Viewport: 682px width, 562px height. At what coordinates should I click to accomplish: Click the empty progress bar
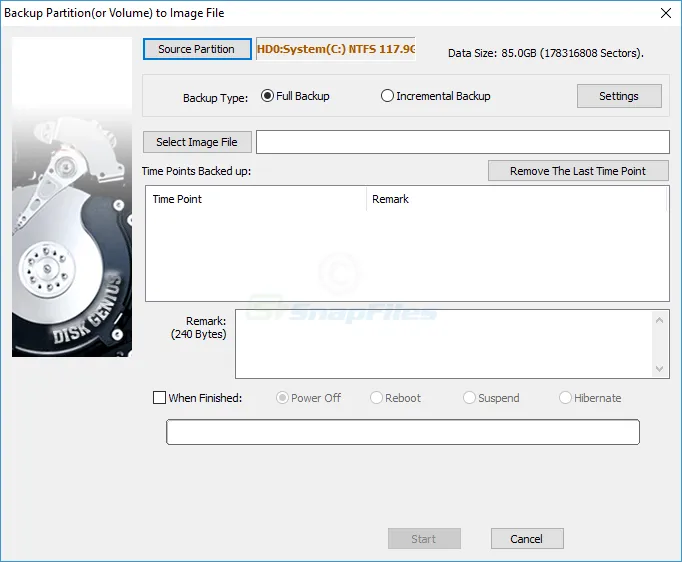[x=403, y=432]
